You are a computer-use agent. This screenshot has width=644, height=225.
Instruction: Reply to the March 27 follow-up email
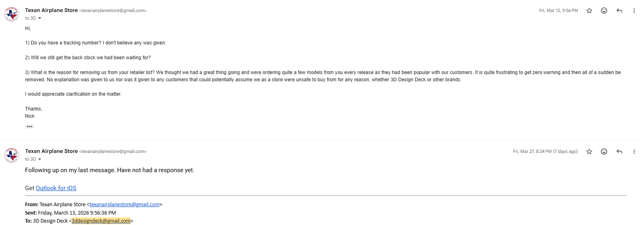619,152
